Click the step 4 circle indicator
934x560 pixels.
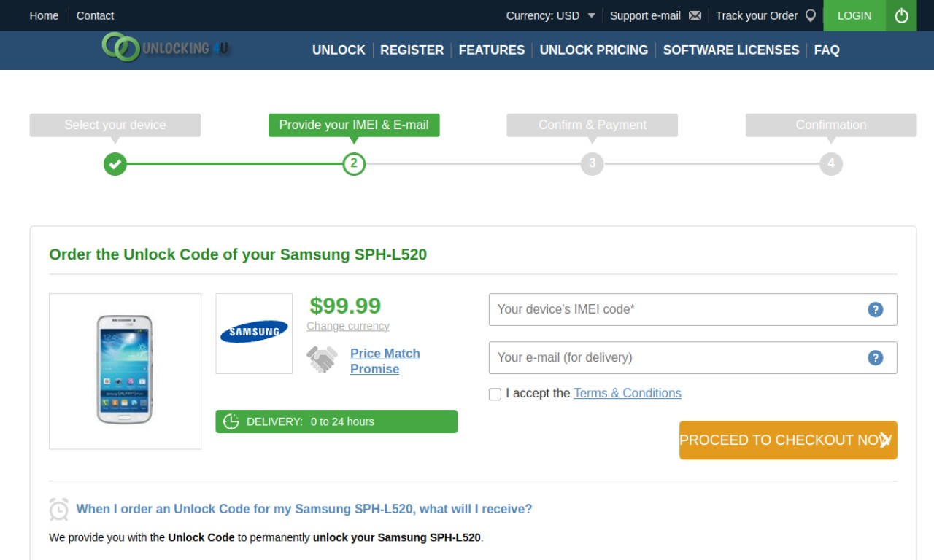click(x=831, y=163)
